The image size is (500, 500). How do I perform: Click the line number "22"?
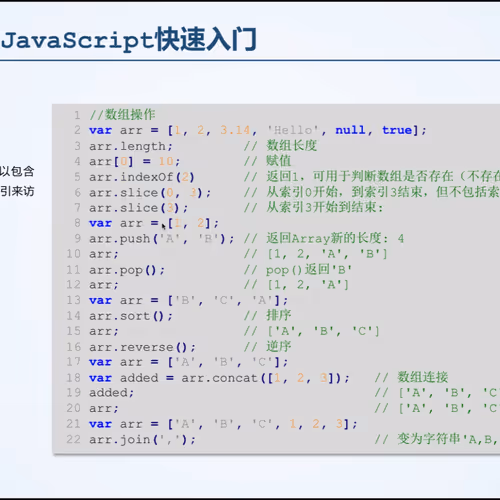(73, 439)
